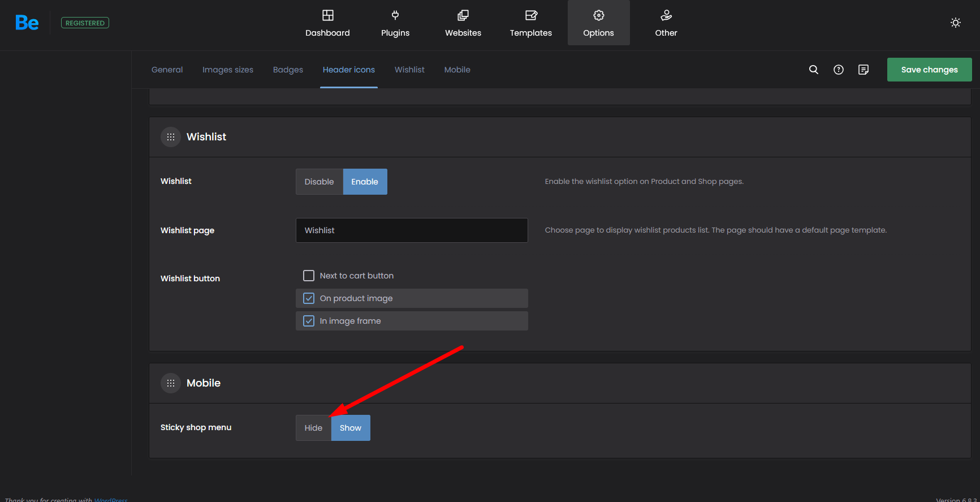This screenshot has width=980, height=502.
Task: Click the Save changes button
Action: click(x=929, y=70)
